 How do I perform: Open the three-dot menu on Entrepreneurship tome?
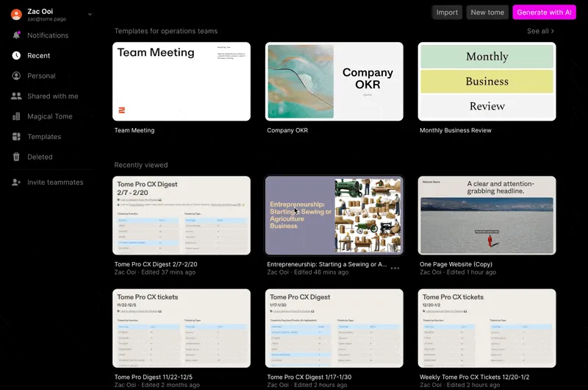(395, 268)
